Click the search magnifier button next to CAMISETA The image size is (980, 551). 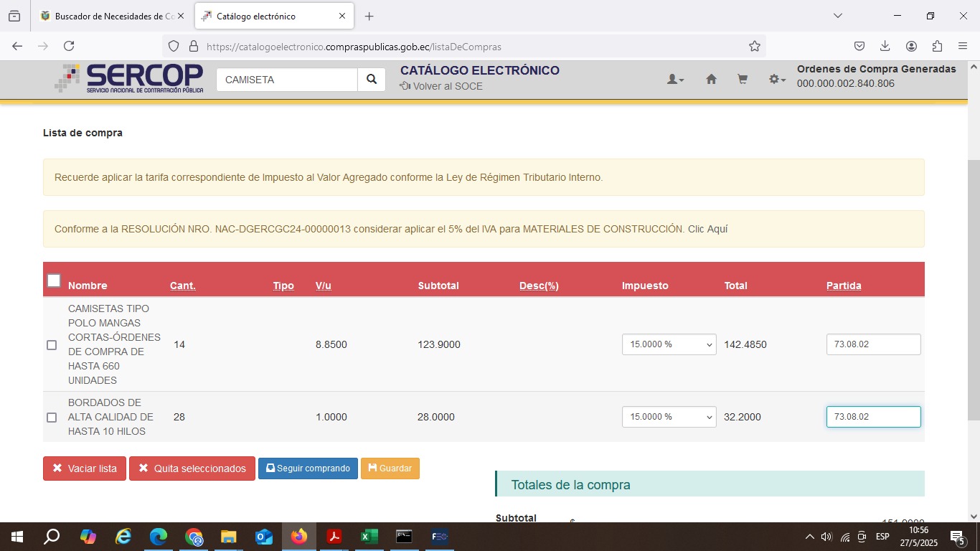click(x=372, y=80)
